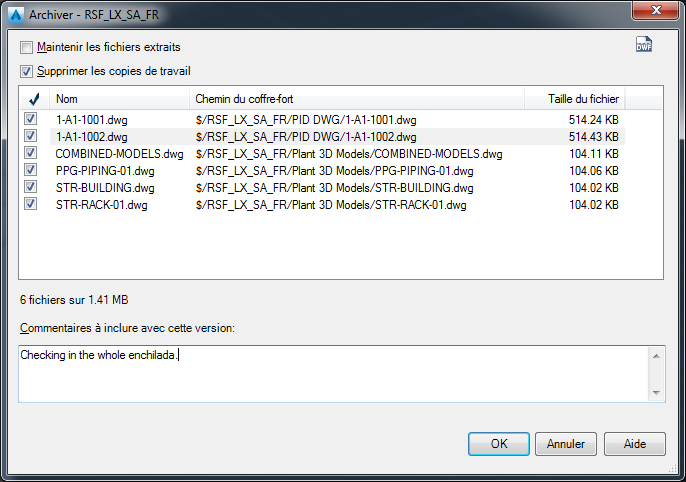Uncheck the 1-A1-1001.dwg file checkbox
The height and width of the screenshot is (482, 686).
click(31, 119)
